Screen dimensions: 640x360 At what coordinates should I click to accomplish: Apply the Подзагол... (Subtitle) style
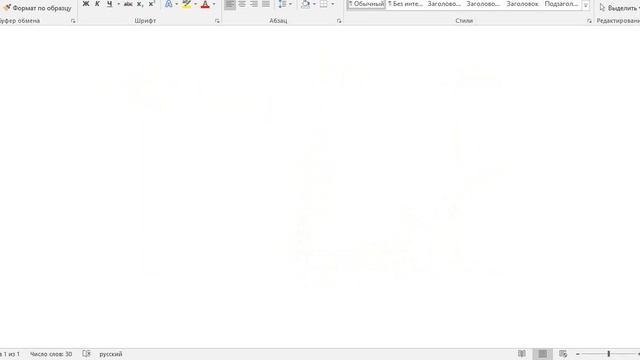(x=561, y=4)
